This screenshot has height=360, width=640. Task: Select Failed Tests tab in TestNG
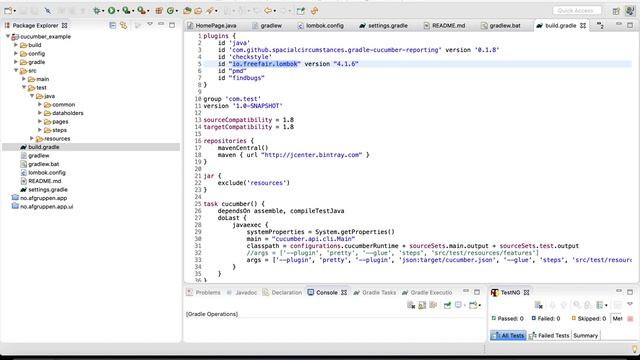(x=549, y=335)
